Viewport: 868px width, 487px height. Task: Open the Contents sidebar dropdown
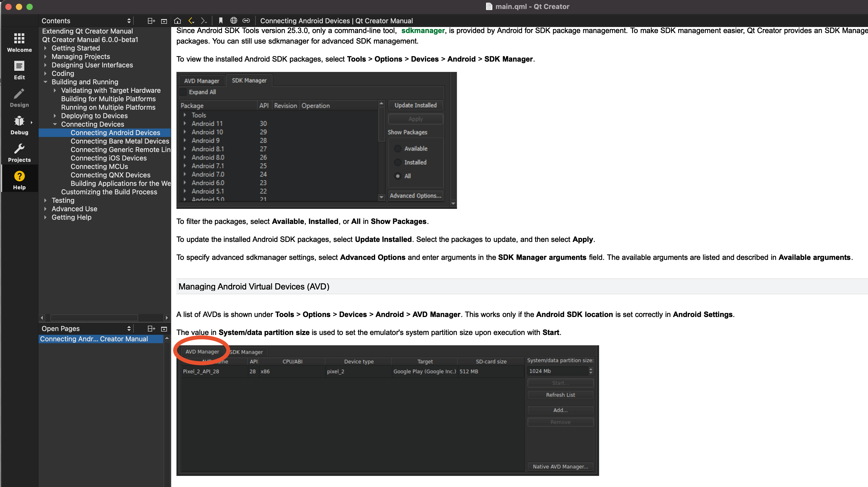pyautogui.click(x=86, y=21)
